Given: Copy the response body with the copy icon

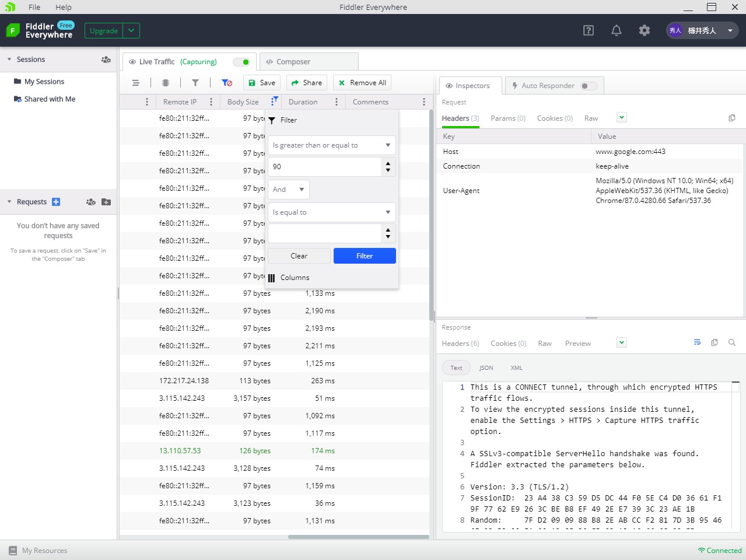Looking at the screenshot, I should [715, 342].
